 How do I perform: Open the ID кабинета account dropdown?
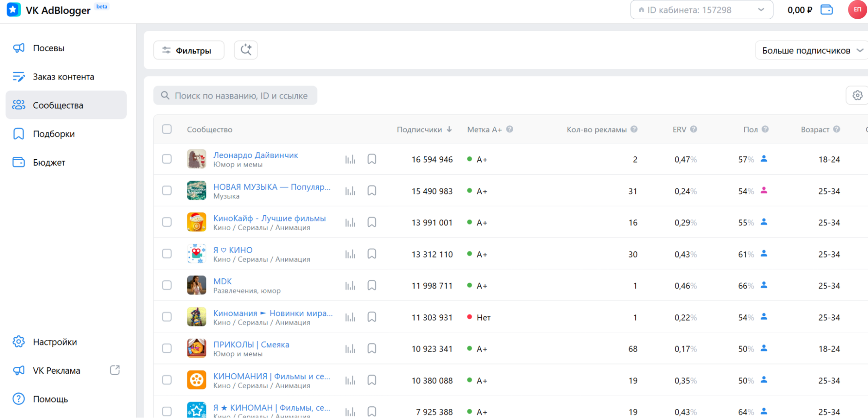[701, 10]
